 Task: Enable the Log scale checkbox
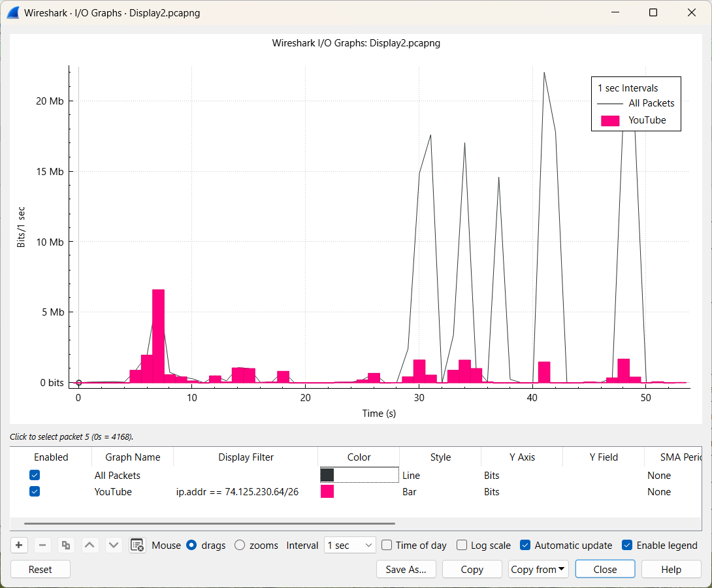462,546
